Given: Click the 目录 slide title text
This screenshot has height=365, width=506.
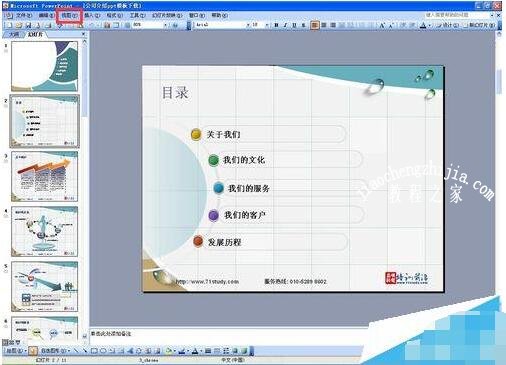Looking at the screenshot, I should [175, 93].
